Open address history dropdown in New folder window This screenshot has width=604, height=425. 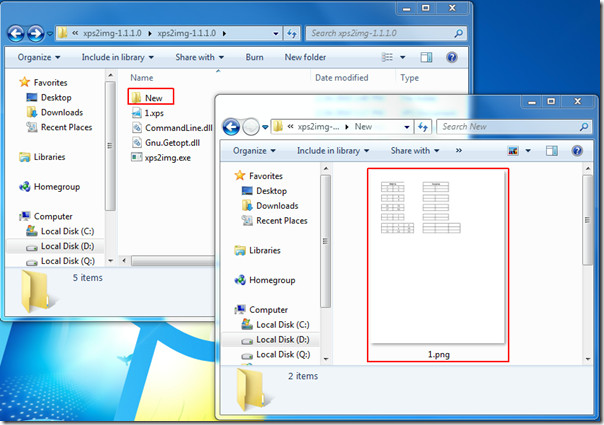pos(407,127)
